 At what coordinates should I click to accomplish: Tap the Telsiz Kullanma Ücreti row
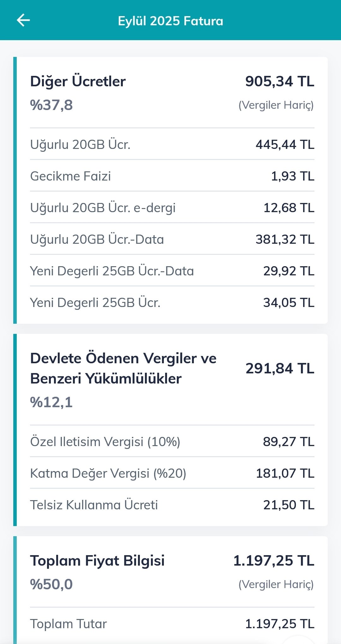pos(172,505)
